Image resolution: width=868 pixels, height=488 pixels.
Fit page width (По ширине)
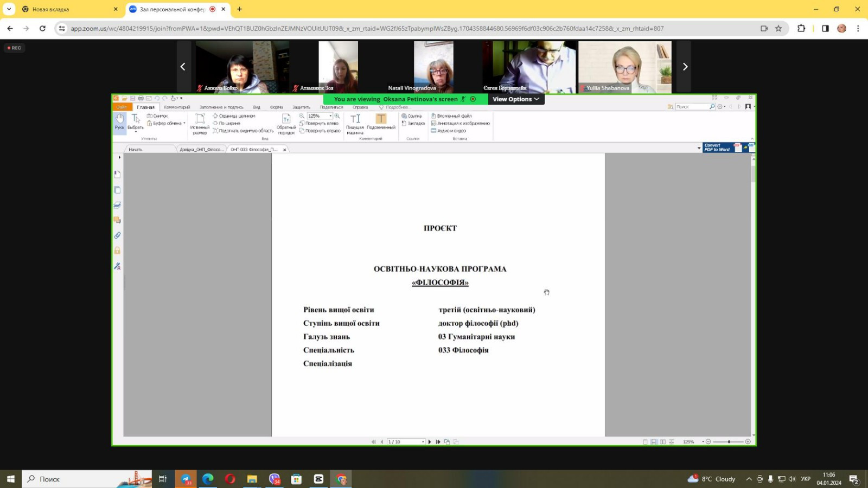pos(227,123)
